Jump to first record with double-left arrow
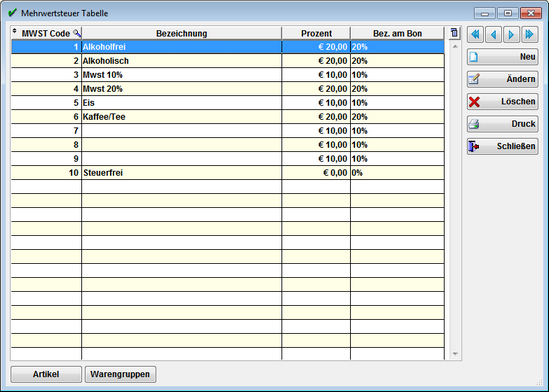549x392 pixels. click(x=475, y=34)
